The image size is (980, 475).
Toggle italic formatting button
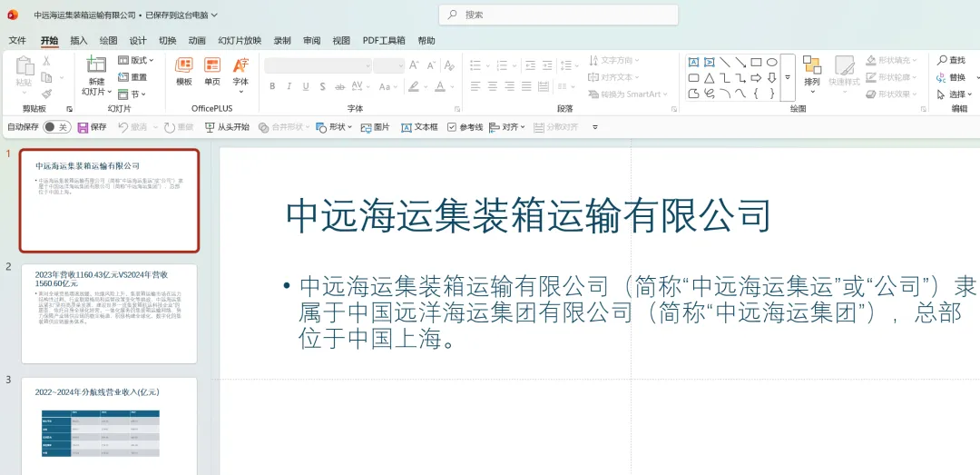[289, 86]
